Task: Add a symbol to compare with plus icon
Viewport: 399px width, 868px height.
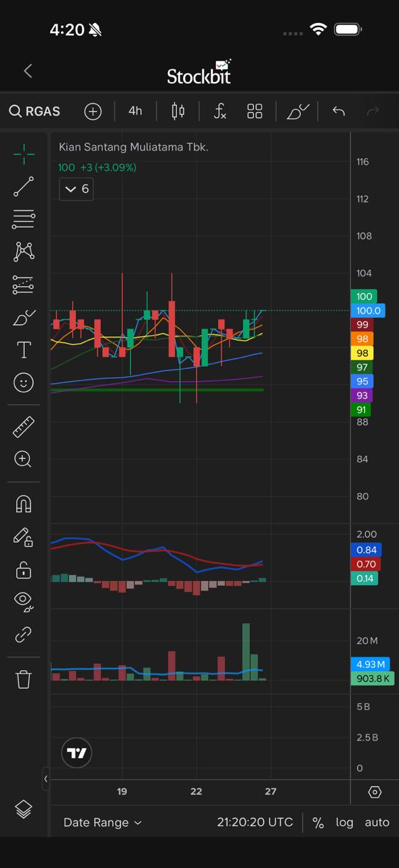Action: [x=93, y=111]
